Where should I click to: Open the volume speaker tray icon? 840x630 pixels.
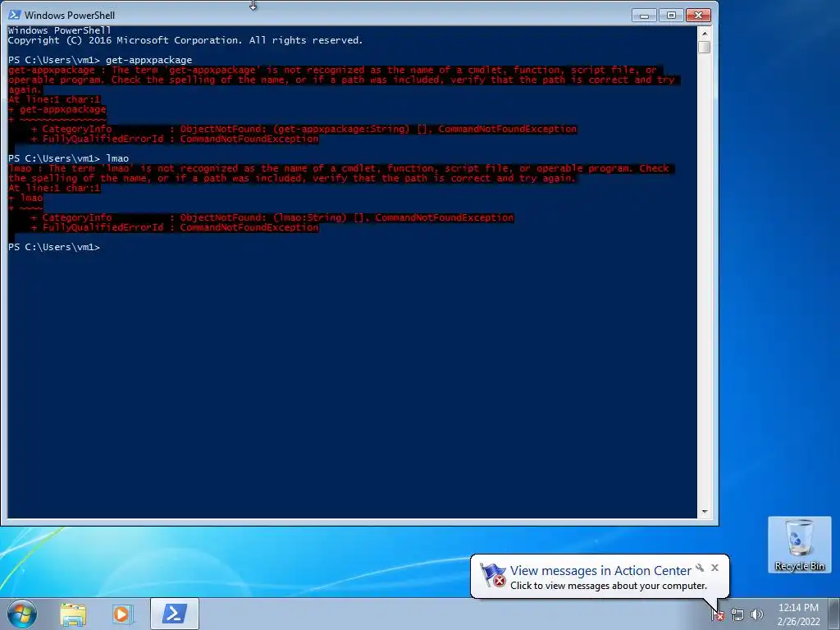click(756, 614)
